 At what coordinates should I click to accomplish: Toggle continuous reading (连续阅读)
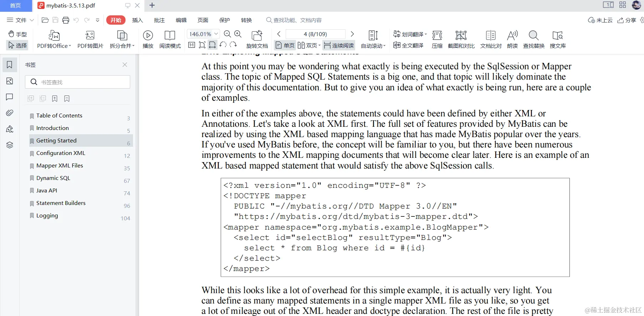339,45
